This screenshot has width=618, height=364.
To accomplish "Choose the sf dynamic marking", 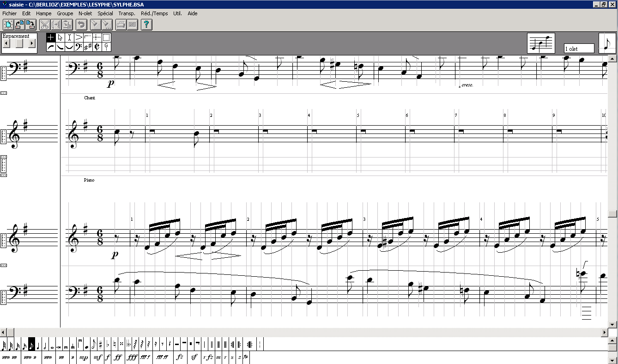I will click(194, 357).
